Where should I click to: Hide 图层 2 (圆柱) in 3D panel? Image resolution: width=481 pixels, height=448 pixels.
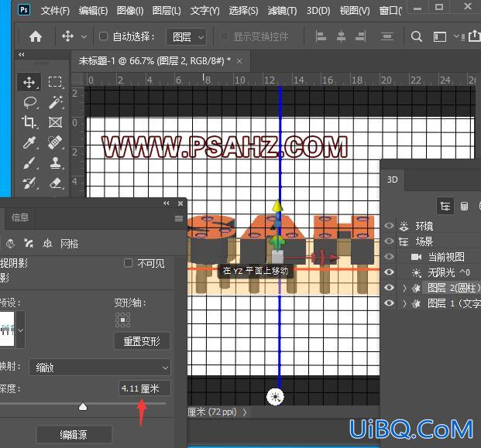coord(389,287)
